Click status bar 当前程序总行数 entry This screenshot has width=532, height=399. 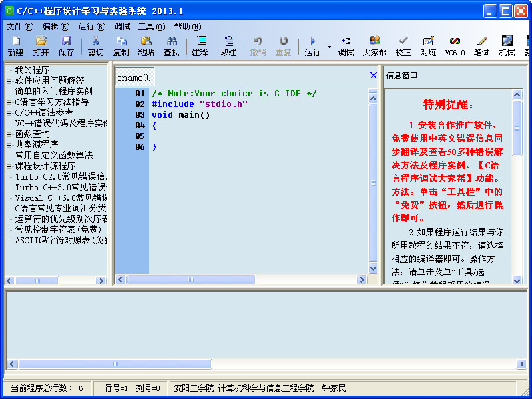click(x=47, y=388)
